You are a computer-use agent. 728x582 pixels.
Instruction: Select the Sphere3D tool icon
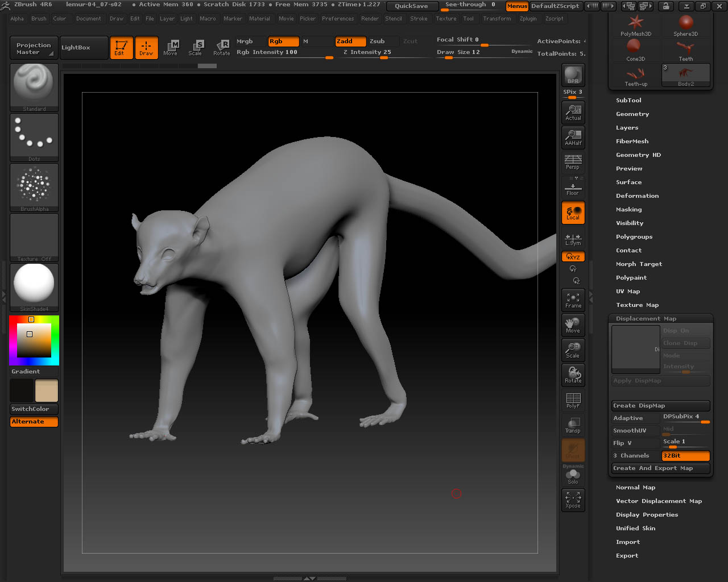coord(686,26)
